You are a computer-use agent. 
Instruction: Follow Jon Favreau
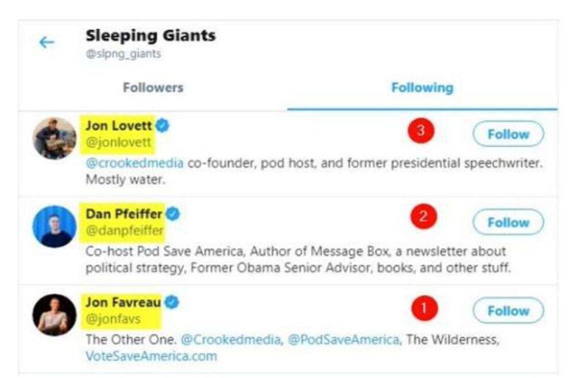click(x=508, y=311)
